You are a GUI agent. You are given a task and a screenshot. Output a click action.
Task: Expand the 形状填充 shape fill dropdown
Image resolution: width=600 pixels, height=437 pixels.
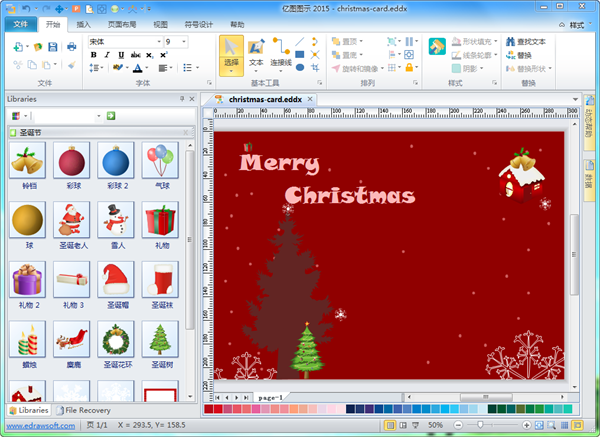point(496,41)
